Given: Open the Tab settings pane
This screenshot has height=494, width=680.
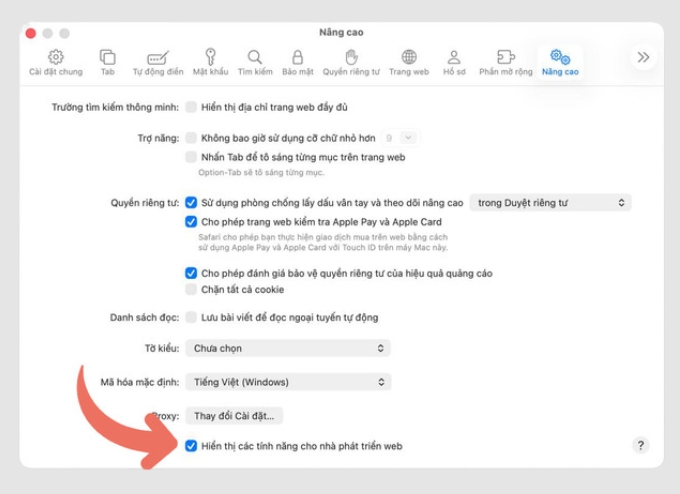Looking at the screenshot, I should point(108,63).
